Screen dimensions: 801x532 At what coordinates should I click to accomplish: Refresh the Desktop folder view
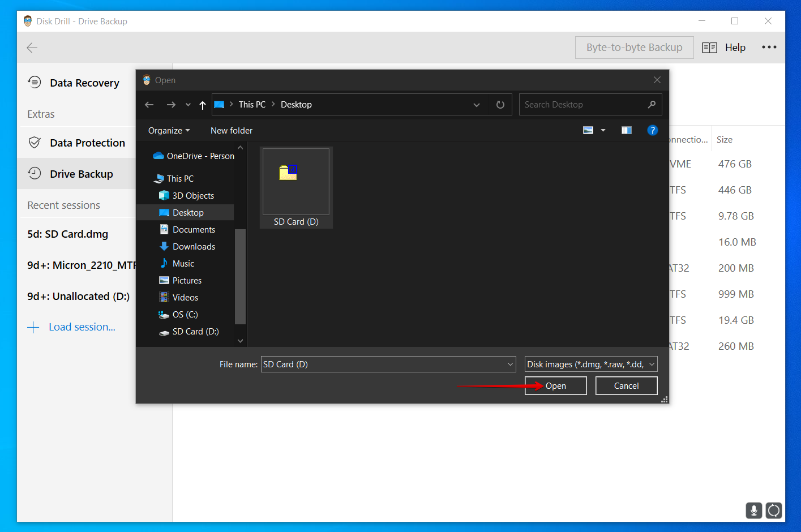(500, 105)
